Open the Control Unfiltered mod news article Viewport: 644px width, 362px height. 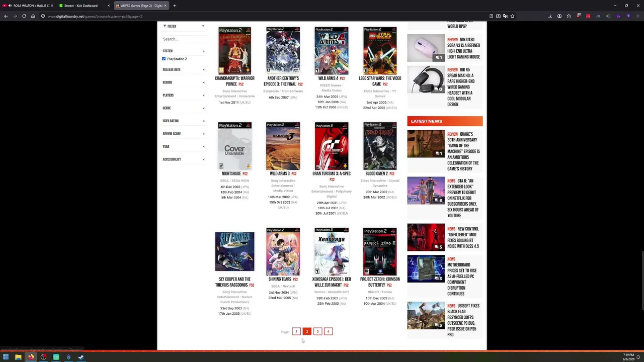pos(463,237)
